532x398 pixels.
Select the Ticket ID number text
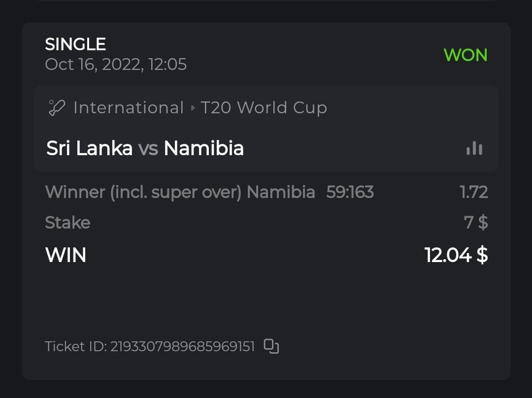[x=182, y=347]
